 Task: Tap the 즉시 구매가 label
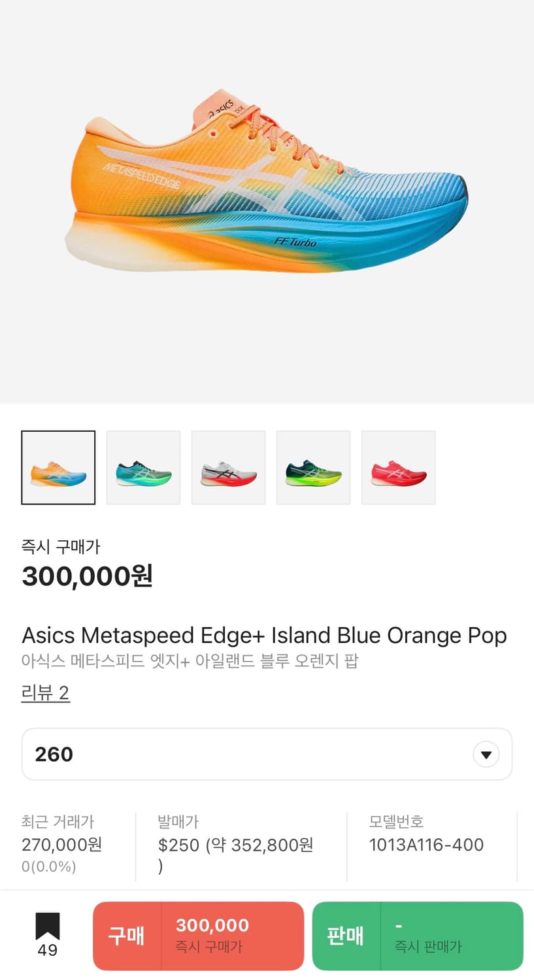tap(61, 546)
